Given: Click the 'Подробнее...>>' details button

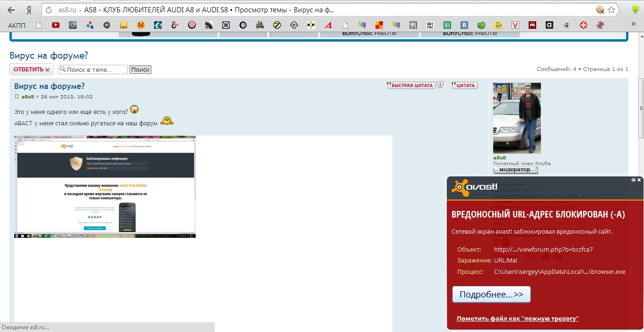Looking at the screenshot, I should pyautogui.click(x=491, y=295).
